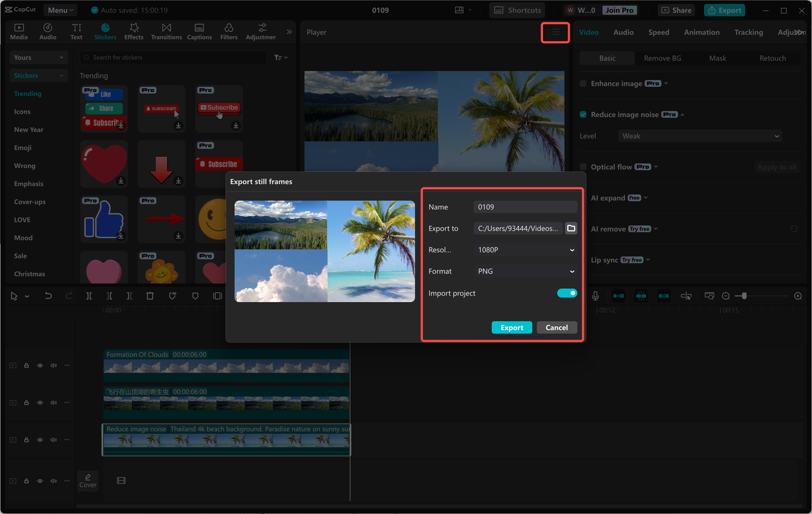Click the Mirror clip icon in timeline toolbar
Image resolution: width=812 pixels, height=514 pixels.
218,296
